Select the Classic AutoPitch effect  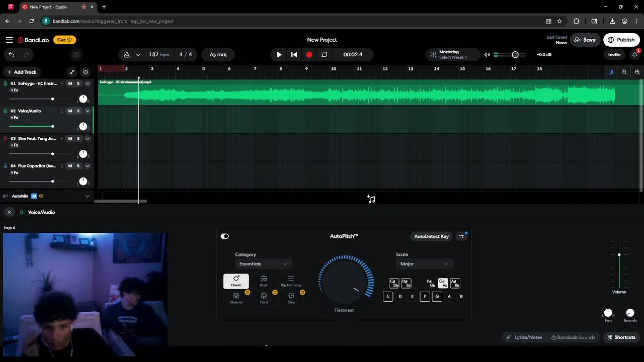pyautogui.click(x=236, y=281)
